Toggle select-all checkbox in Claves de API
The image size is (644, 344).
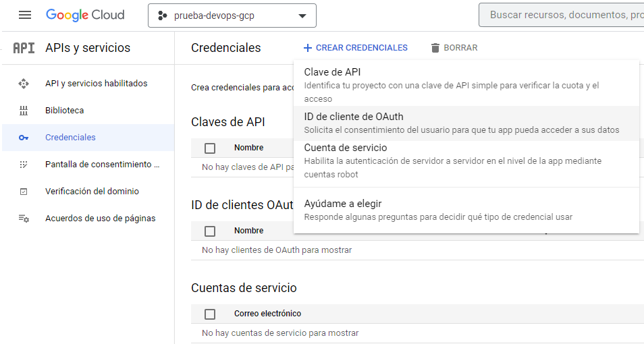(x=210, y=148)
